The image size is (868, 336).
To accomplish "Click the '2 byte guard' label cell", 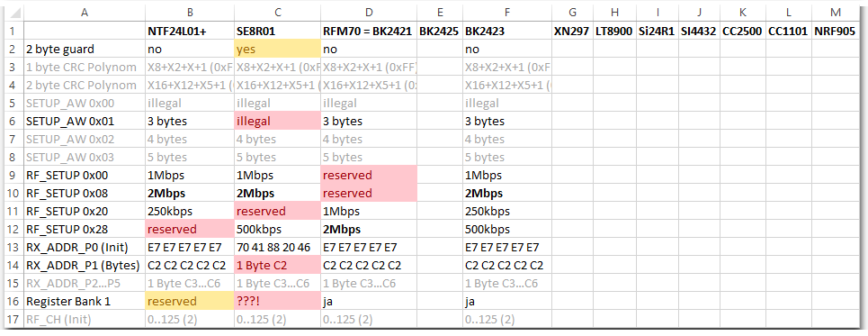I will (85, 49).
